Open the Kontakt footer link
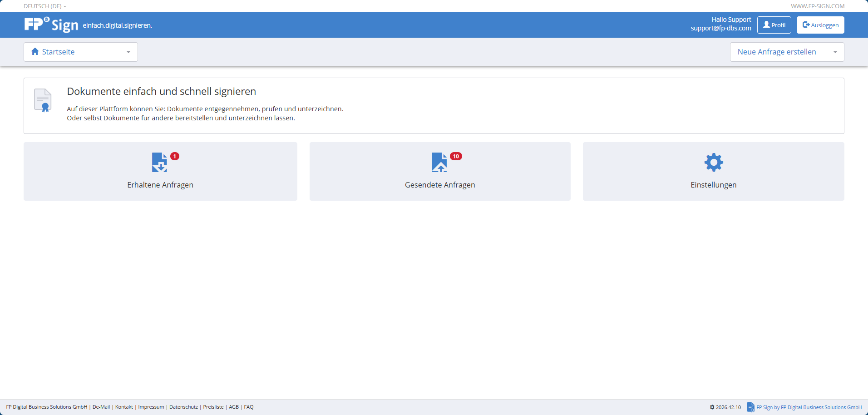The image size is (868, 415). click(x=124, y=407)
